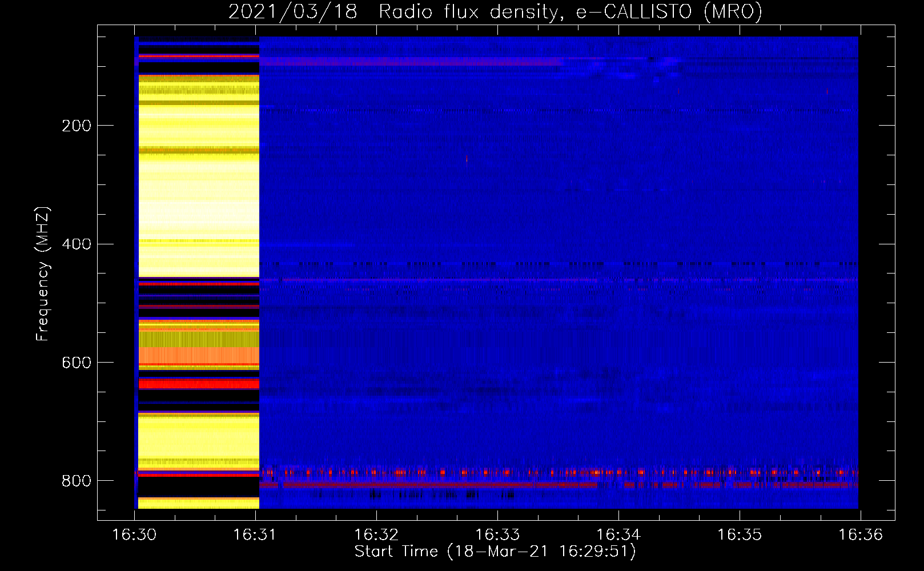The width and height of the screenshot is (924, 571).
Task: Click the 16:31 time tick label
Action: pyautogui.click(x=255, y=534)
